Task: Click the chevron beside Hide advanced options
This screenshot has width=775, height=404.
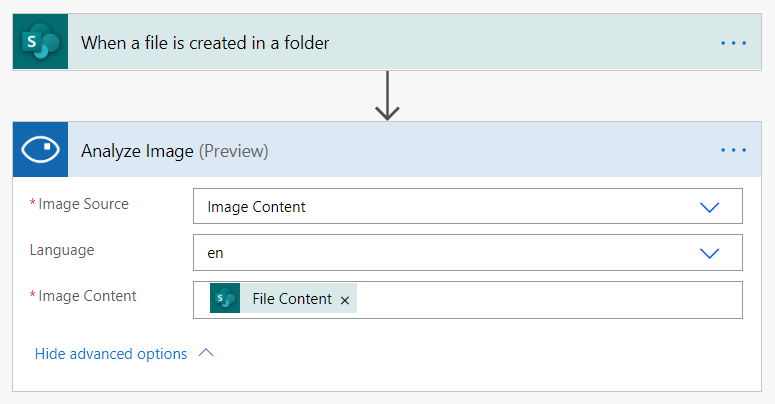Action: 206,353
